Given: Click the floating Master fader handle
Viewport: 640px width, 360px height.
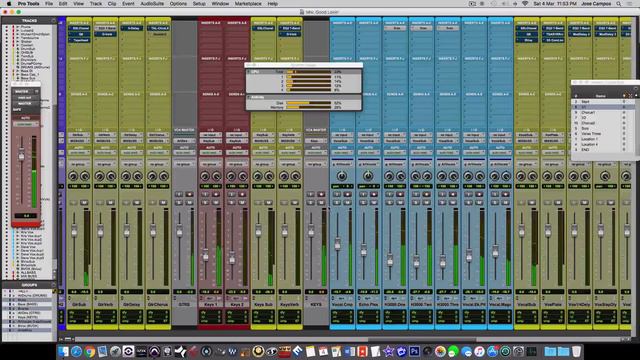Looking at the screenshot, I should point(21,156).
